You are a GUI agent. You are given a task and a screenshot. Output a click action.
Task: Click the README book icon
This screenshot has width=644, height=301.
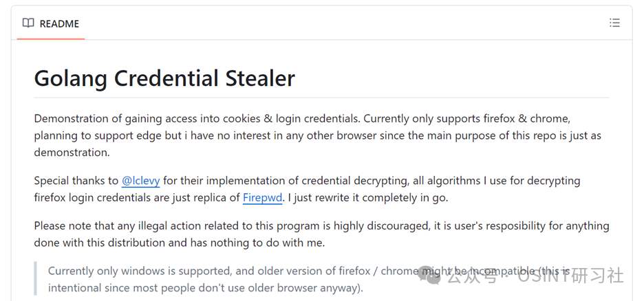click(x=28, y=23)
